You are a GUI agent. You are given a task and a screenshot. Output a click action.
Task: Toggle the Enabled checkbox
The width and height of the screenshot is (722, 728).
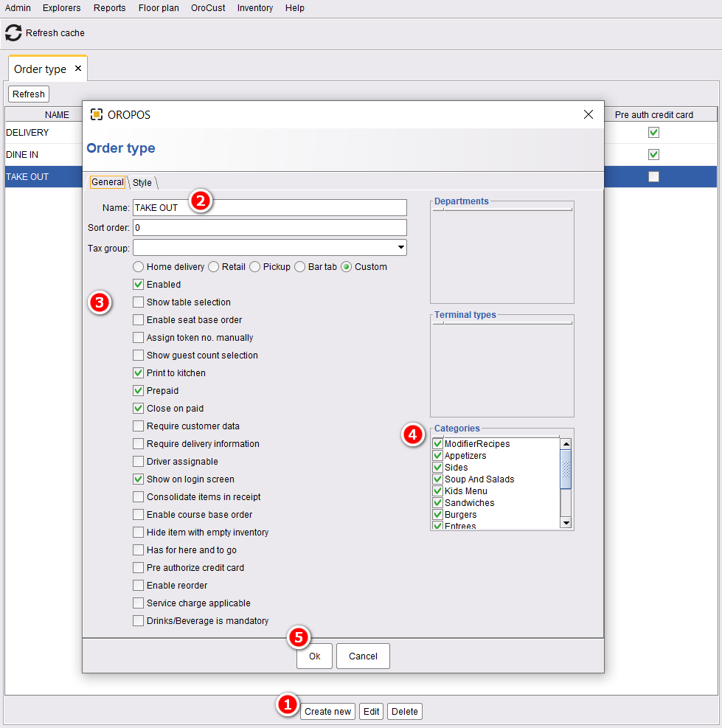[x=138, y=285]
